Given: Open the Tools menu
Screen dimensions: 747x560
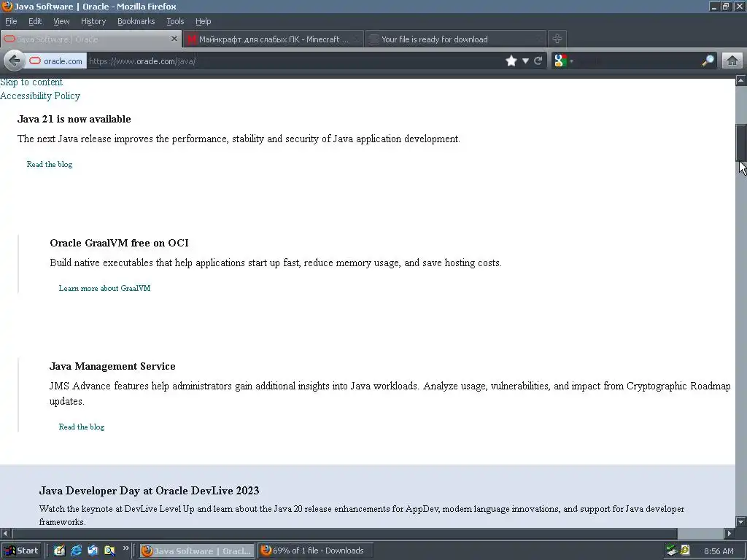Looking at the screenshot, I should coord(175,21).
